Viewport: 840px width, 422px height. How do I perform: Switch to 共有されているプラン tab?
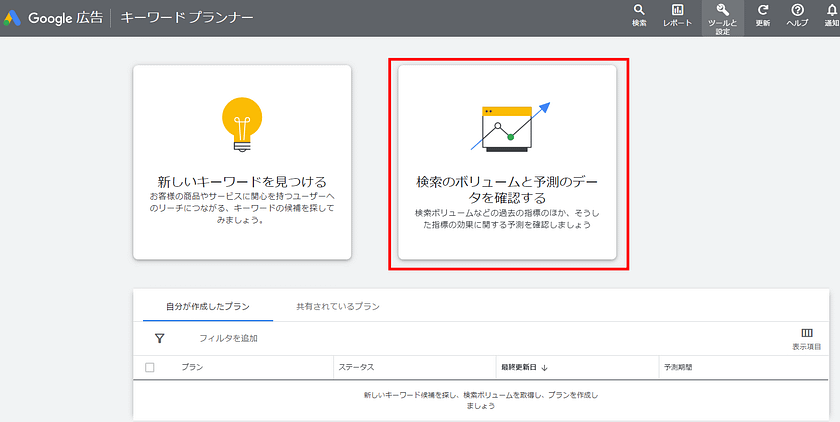pos(331,306)
